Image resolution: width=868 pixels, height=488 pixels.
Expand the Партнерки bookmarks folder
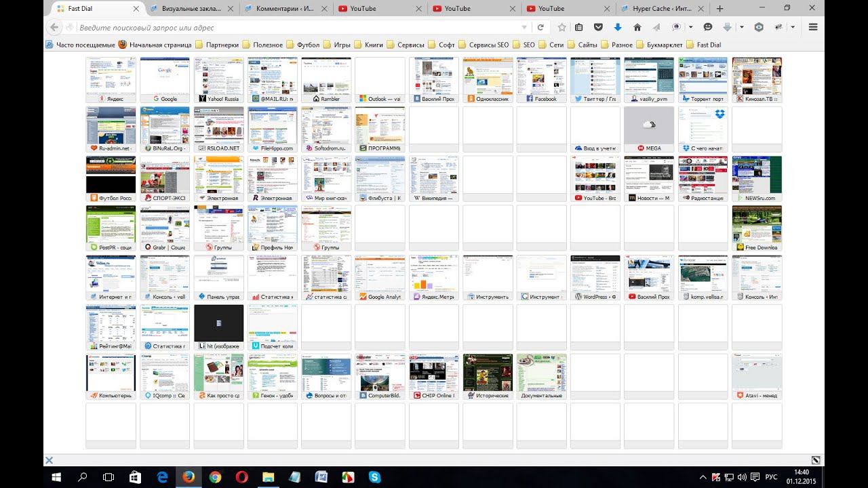point(217,45)
